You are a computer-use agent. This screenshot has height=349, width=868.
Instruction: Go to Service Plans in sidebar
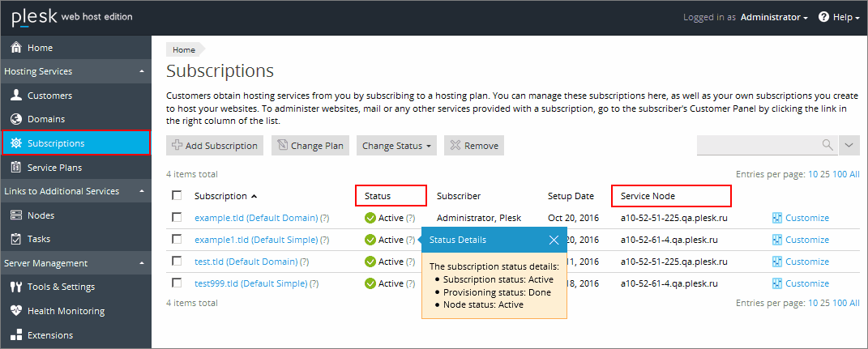(54, 168)
